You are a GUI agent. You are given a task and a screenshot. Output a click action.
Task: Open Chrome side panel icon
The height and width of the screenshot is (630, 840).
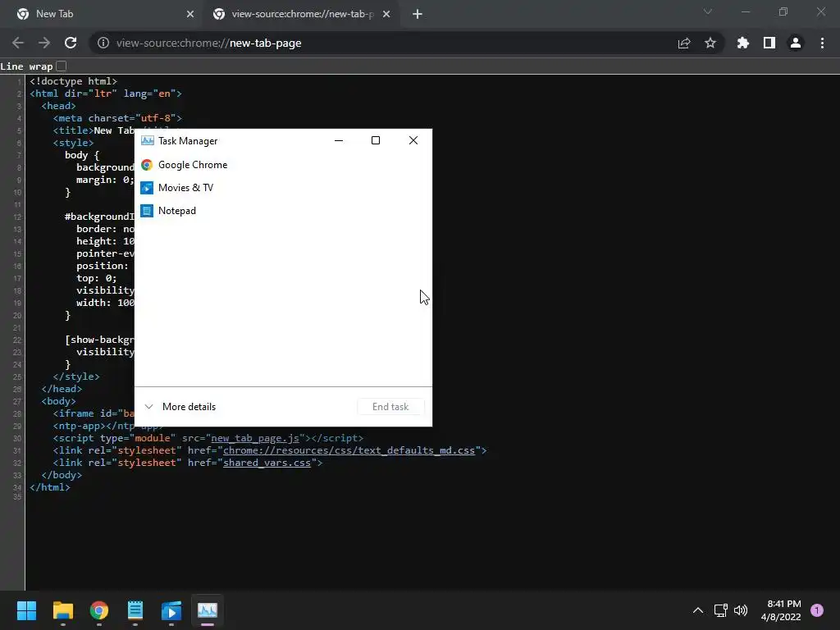(769, 43)
